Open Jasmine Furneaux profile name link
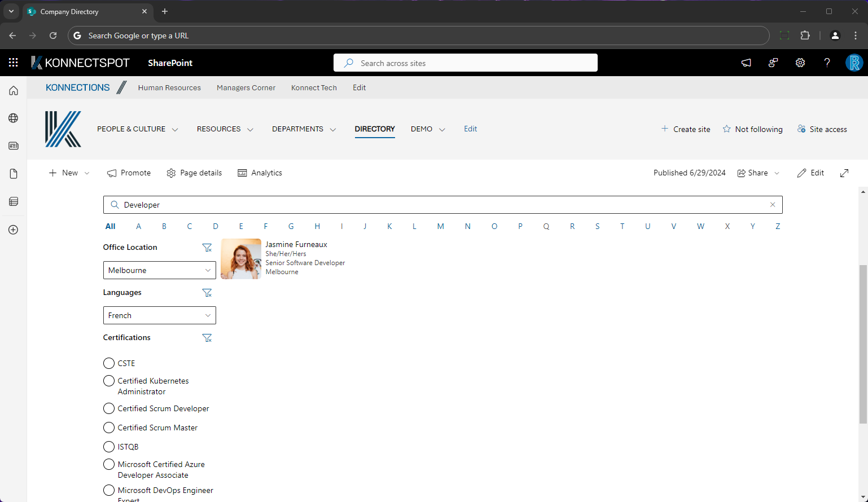The height and width of the screenshot is (502, 868). [x=296, y=244]
